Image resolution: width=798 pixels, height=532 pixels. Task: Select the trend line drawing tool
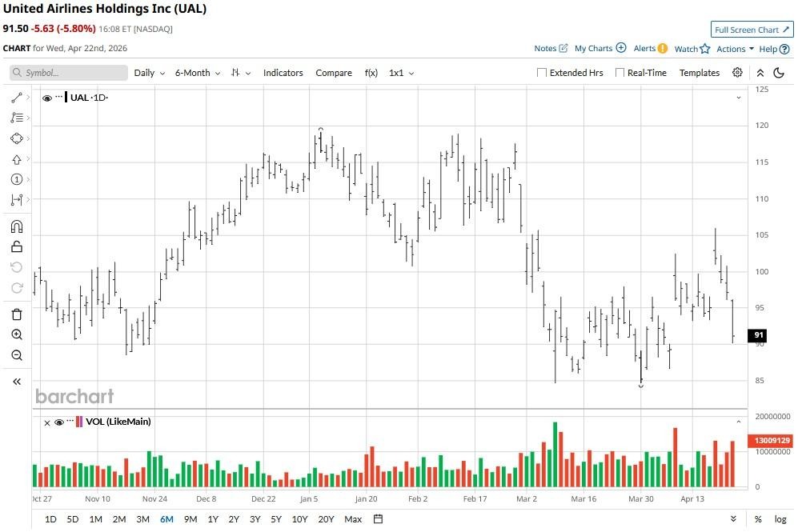[16, 98]
